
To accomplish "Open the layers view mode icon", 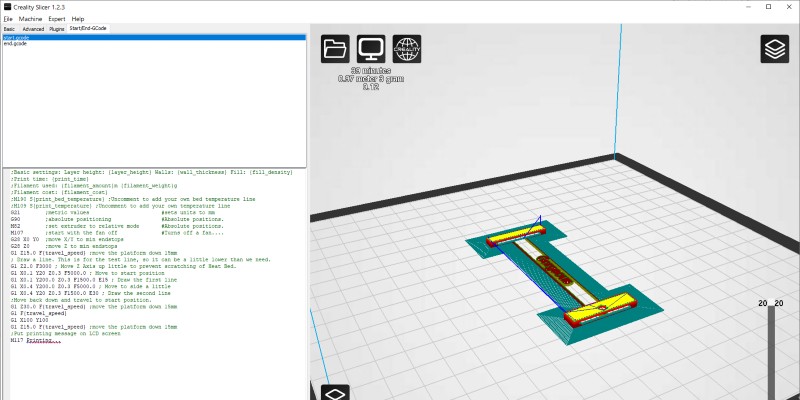I will pos(774,49).
